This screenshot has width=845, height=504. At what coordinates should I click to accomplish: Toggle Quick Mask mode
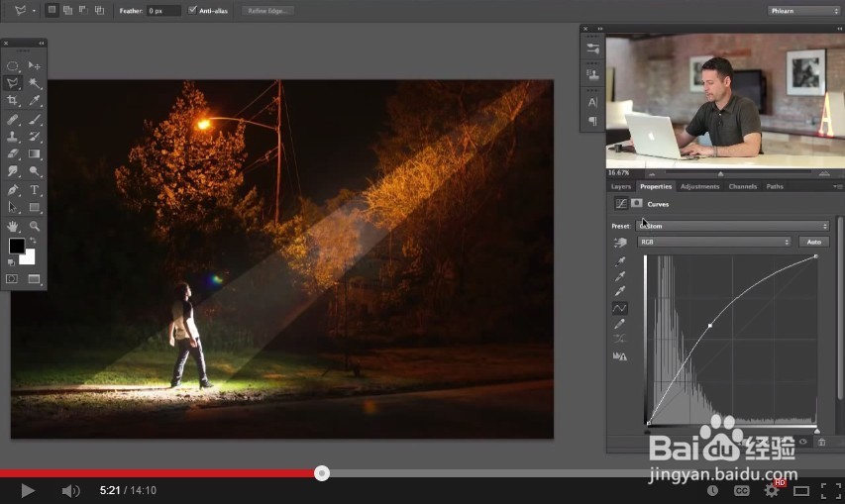[12, 279]
